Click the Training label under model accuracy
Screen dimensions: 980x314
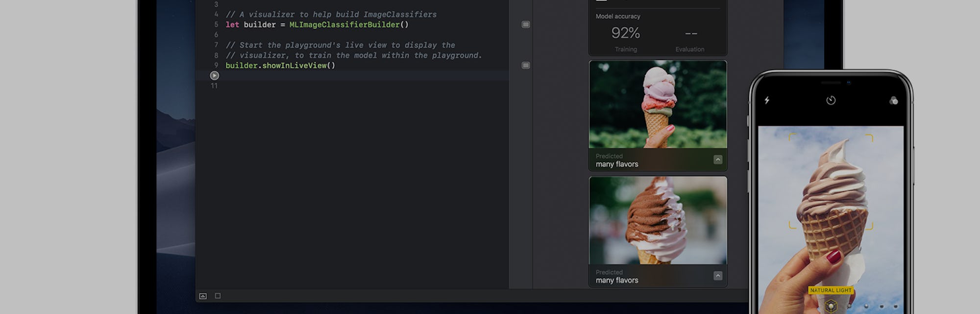click(x=626, y=49)
